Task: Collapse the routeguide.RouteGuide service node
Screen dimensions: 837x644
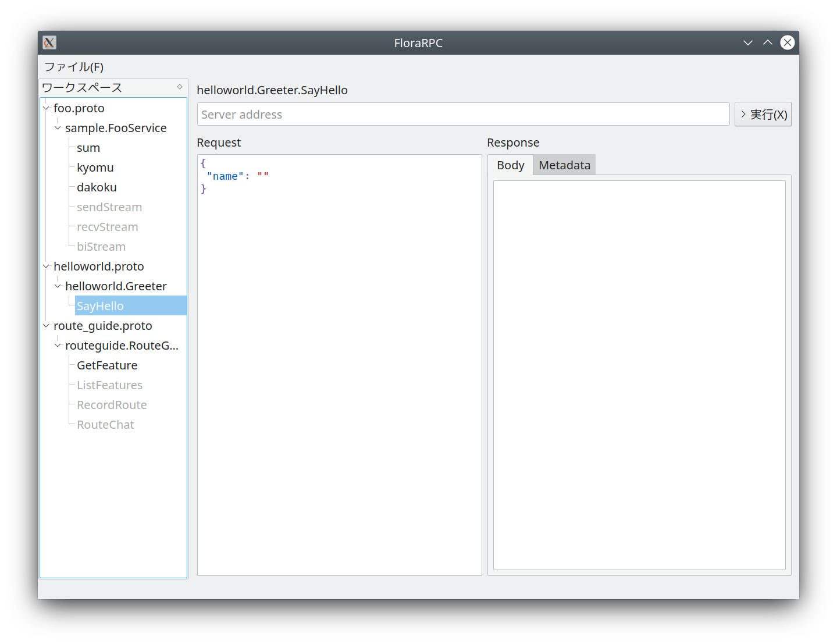Action: [x=58, y=346]
